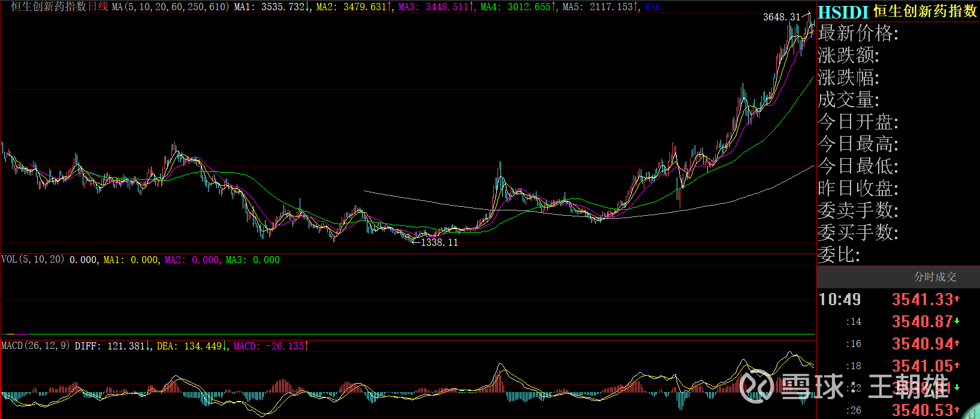Viewport: 980px width, 419px height.
Task: Open the MA(5,10,20,60,250,610) indicator settings label
Action: pos(171,7)
